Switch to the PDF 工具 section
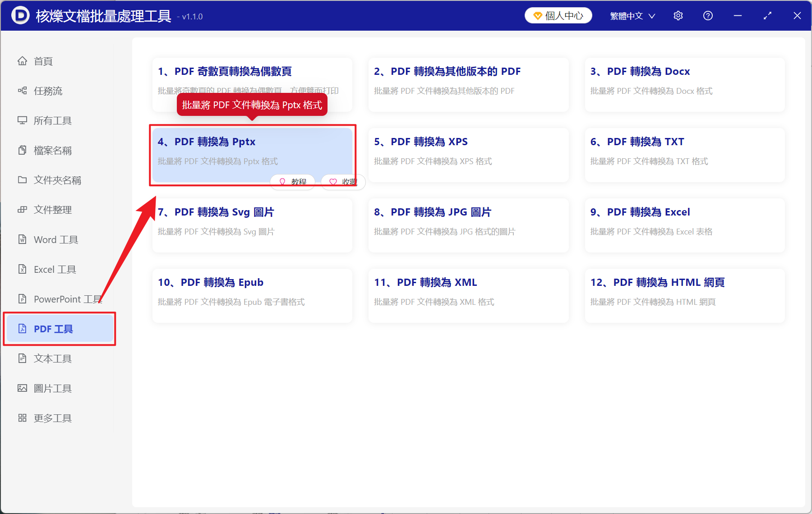Viewport: 812px width, 514px height. (x=53, y=329)
